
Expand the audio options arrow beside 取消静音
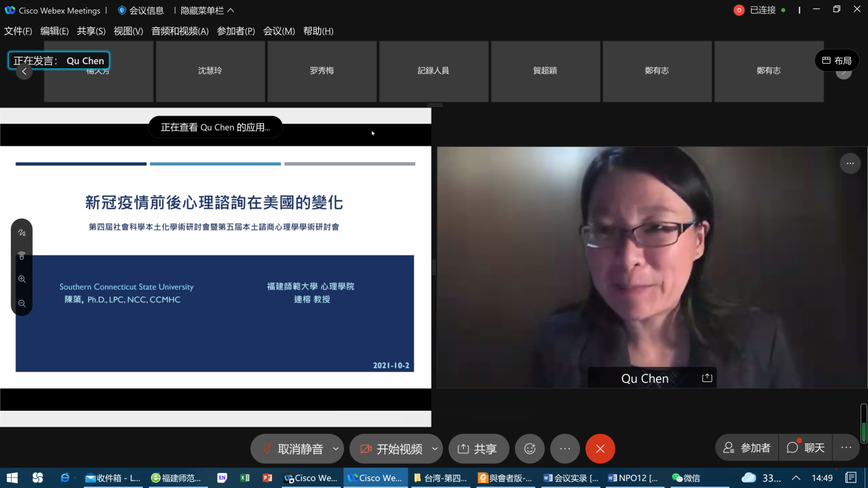pos(336,449)
